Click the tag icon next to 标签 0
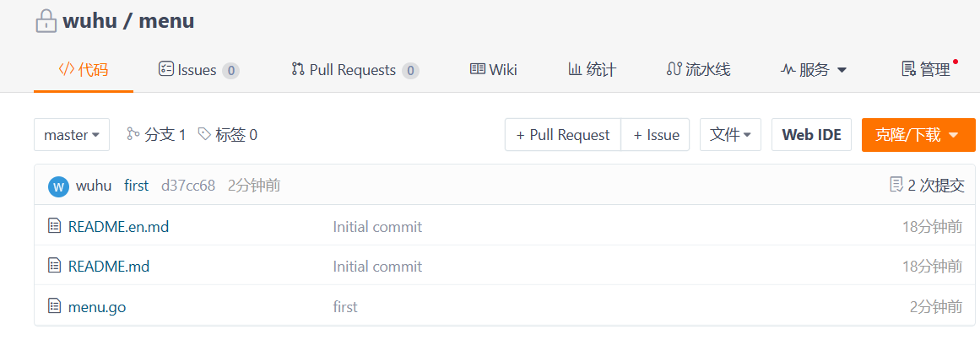 pyautogui.click(x=204, y=134)
